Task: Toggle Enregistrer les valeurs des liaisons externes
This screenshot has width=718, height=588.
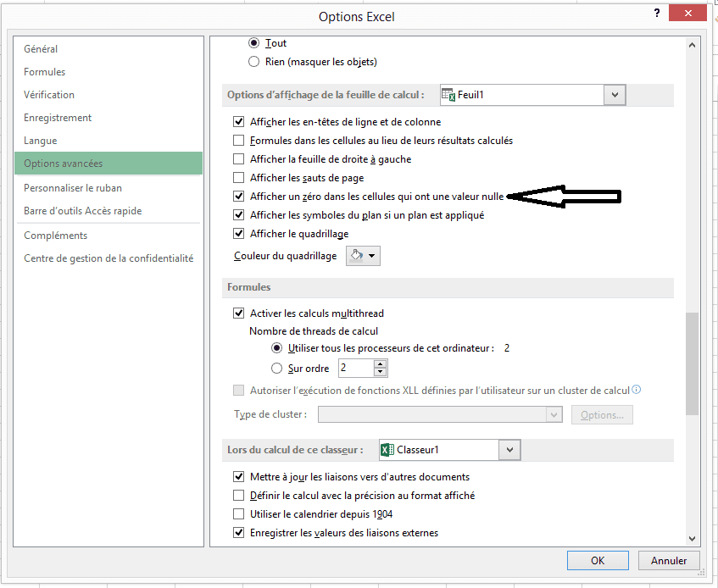Action: coord(238,533)
